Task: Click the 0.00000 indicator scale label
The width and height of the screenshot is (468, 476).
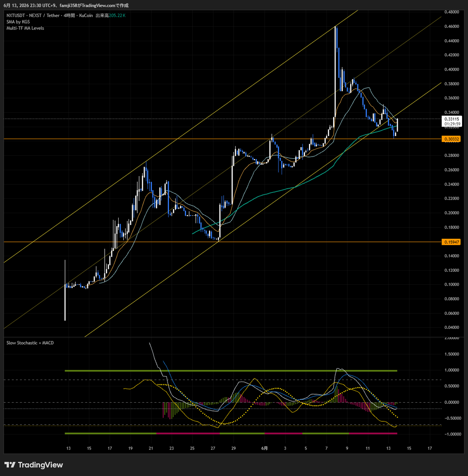Action: (452, 402)
